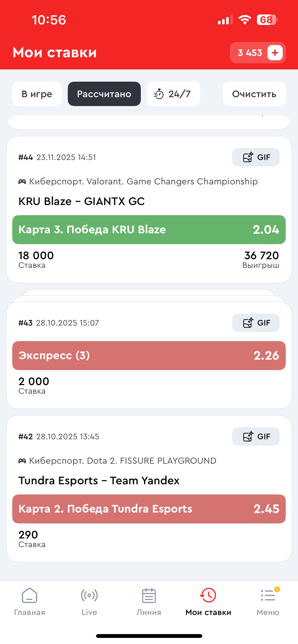Viewport: 298px width, 644px height.
Task: Tap the red Карта 2 Победа Tundra Esports bar
Action: [x=149, y=509]
